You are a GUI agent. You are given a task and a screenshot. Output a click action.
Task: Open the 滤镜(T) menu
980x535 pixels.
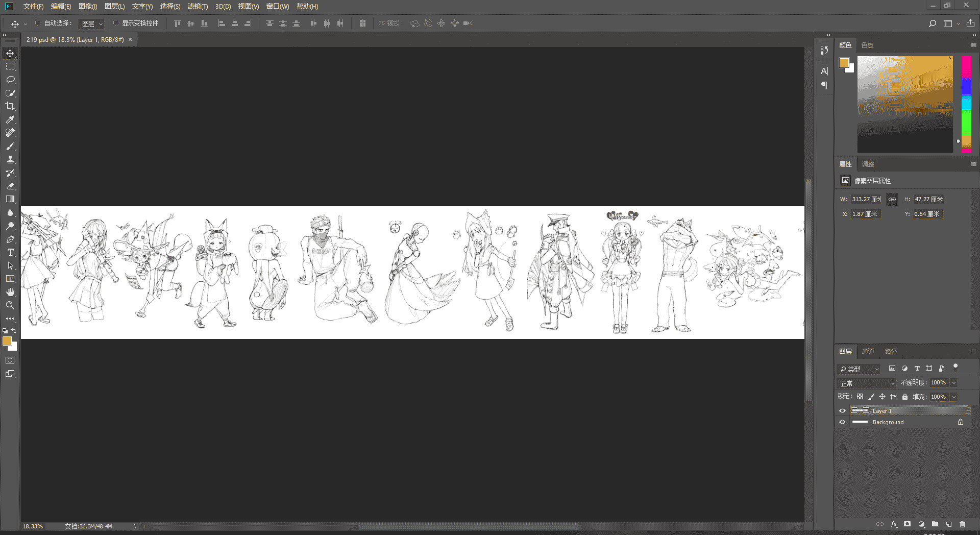point(198,6)
